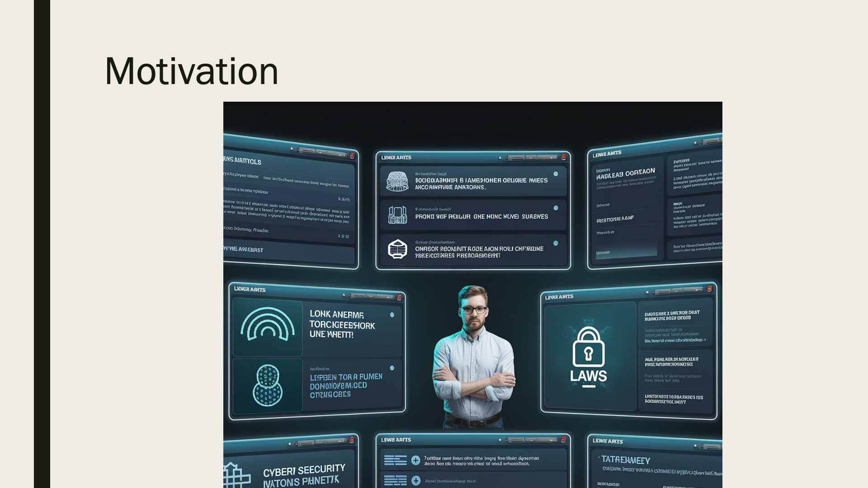Click the plus circle icon in bottom panel

tap(416, 460)
